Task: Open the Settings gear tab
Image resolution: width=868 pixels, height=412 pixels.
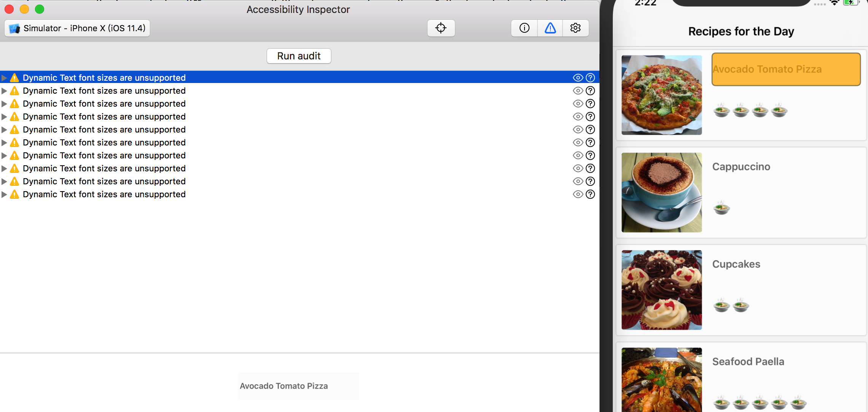Action: coord(575,28)
